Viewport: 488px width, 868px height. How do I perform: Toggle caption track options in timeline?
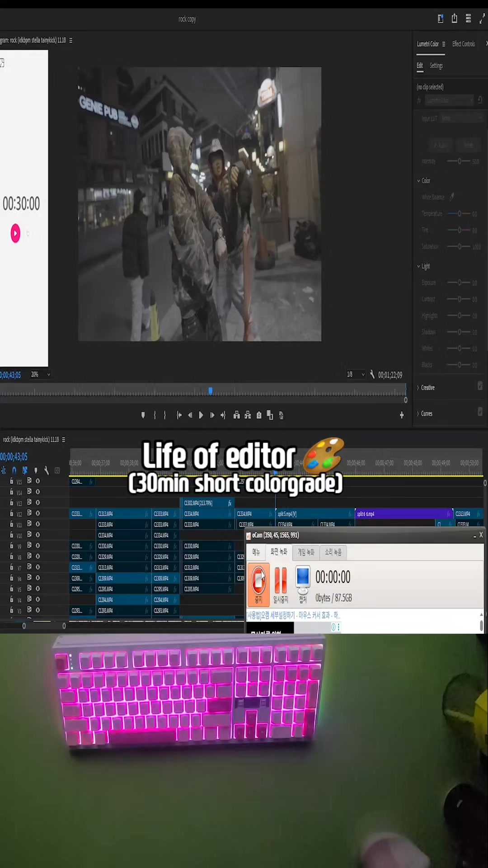point(57,470)
